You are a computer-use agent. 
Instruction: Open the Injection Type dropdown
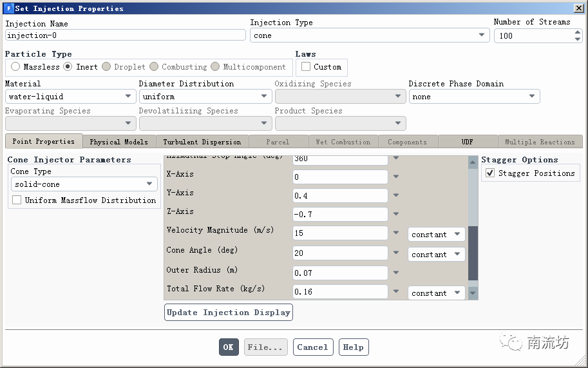coord(370,35)
